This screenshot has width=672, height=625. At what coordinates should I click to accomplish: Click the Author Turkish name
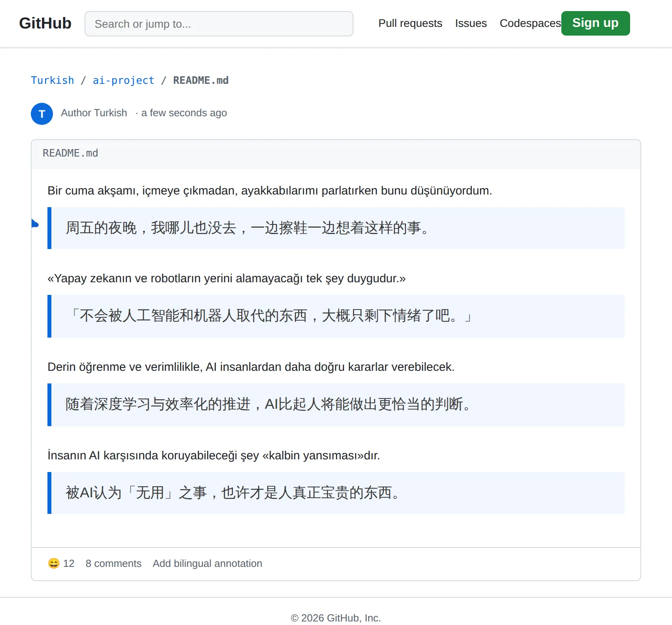point(94,113)
